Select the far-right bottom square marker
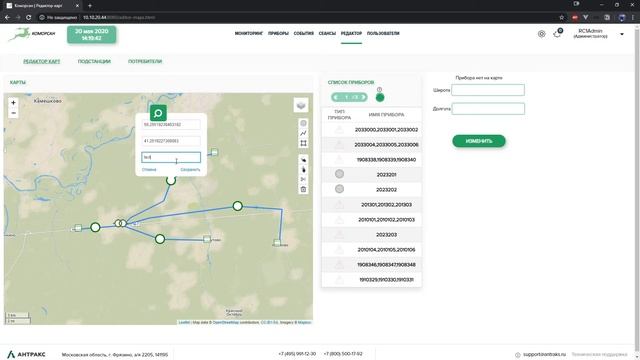The height and width of the screenshot is (360, 640). [277, 242]
